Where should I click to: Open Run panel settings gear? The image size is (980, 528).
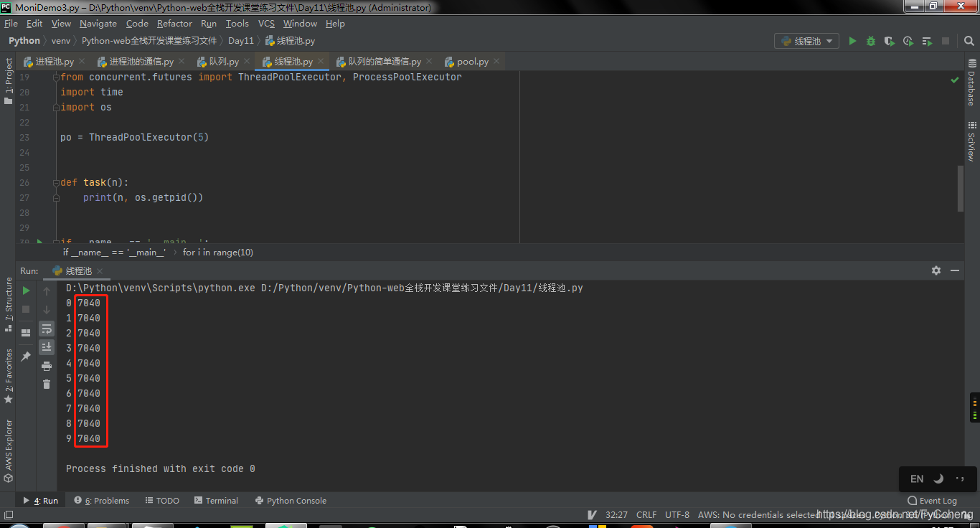[x=936, y=270]
